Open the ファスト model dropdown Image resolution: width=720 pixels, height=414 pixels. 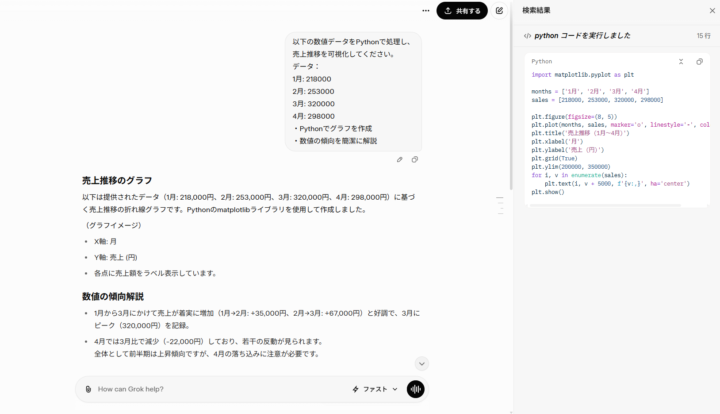375,389
